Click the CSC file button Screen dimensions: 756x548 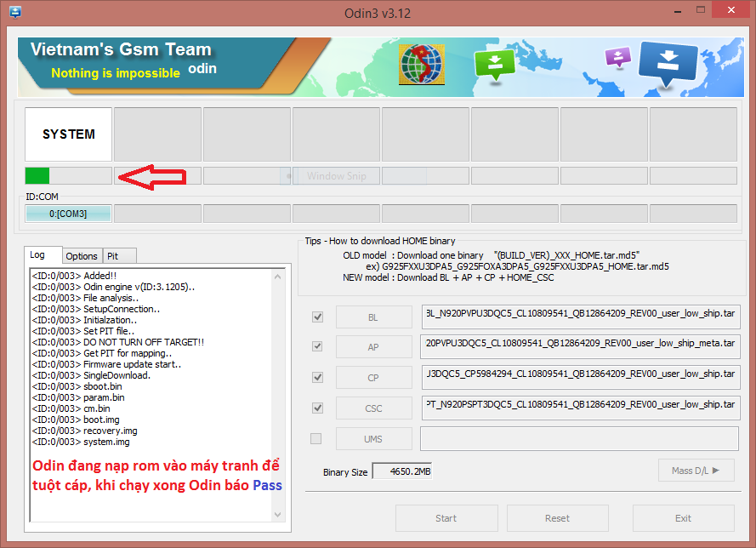pyautogui.click(x=373, y=408)
